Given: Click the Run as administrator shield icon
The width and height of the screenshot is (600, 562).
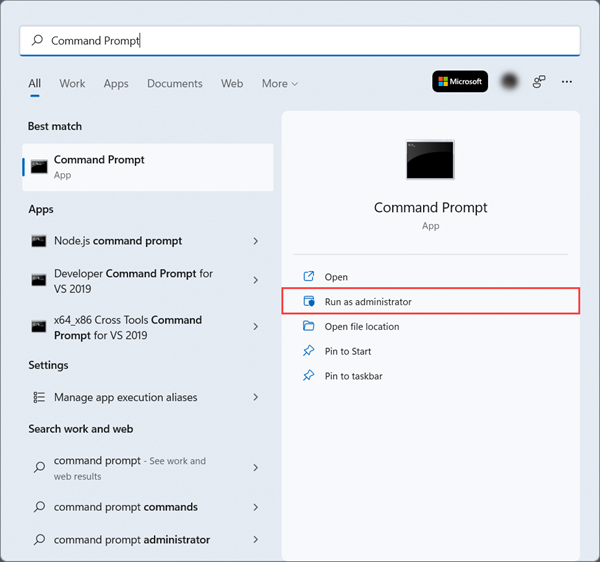Looking at the screenshot, I should point(308,301).
